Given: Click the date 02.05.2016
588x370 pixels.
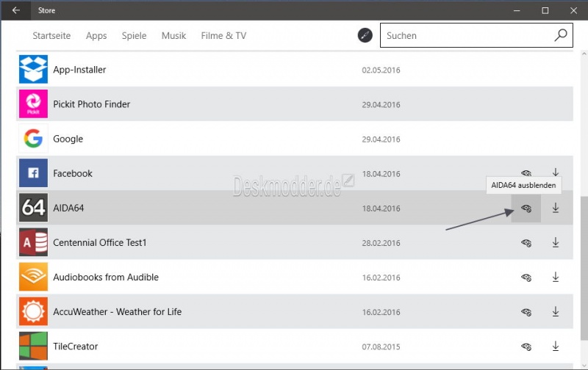Looking at the screenshot, I should pos(381,70).
